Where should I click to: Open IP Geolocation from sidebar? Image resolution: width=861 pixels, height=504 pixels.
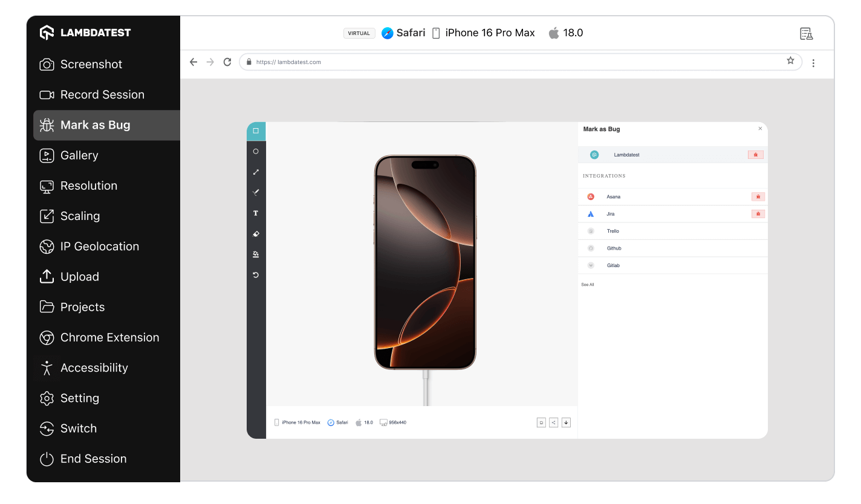[x=99, y=247]
